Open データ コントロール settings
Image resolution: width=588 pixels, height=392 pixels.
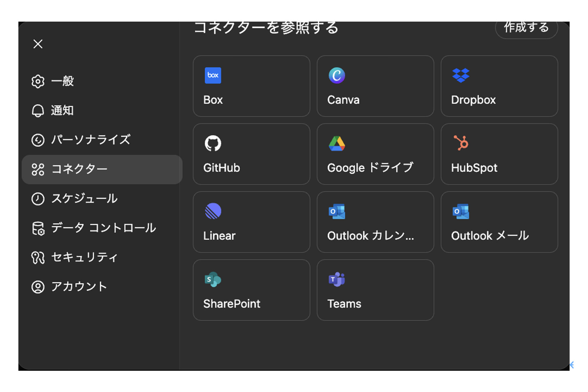(x=102, y=228)
